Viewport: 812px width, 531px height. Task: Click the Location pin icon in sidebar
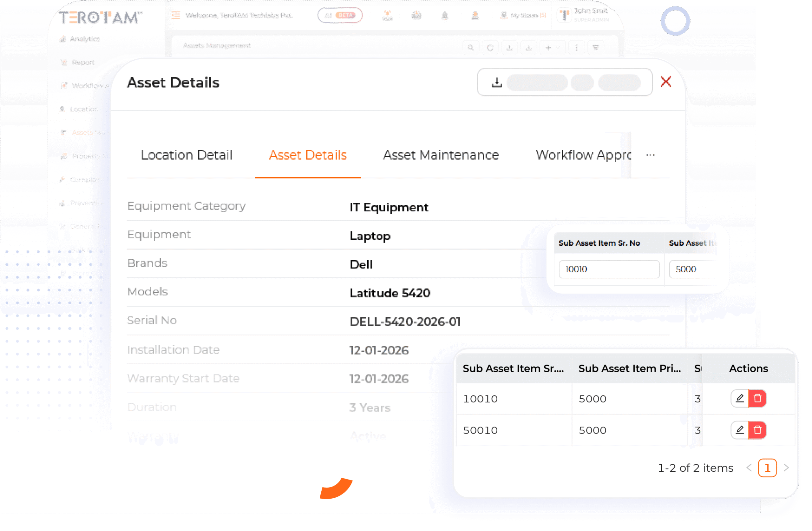[x=62, y=109]
